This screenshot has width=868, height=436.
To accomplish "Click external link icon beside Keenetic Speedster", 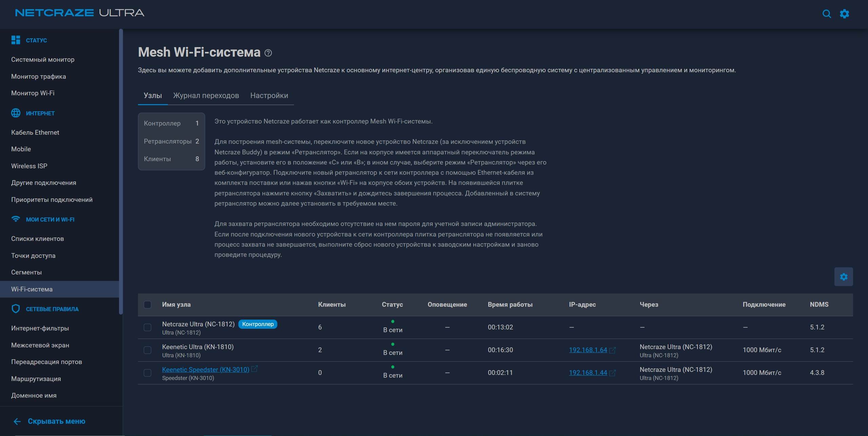I will click(254, 369).
